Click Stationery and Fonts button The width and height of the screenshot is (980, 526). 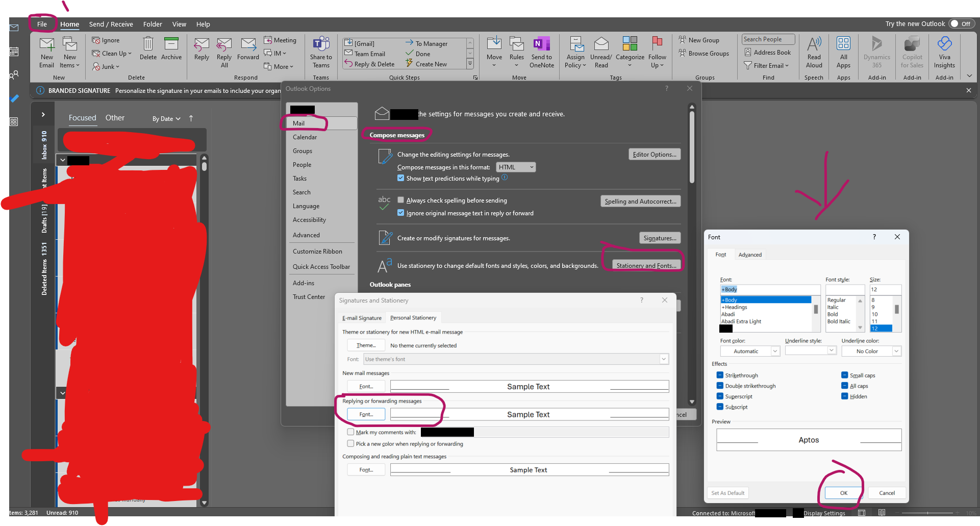point(646,265)
